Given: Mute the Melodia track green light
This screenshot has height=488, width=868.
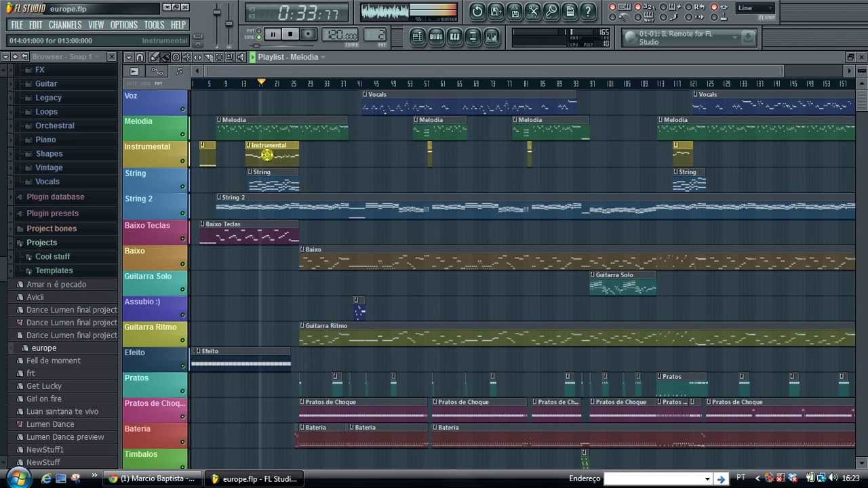Looking at the screenshot, I should click(182, 134).
